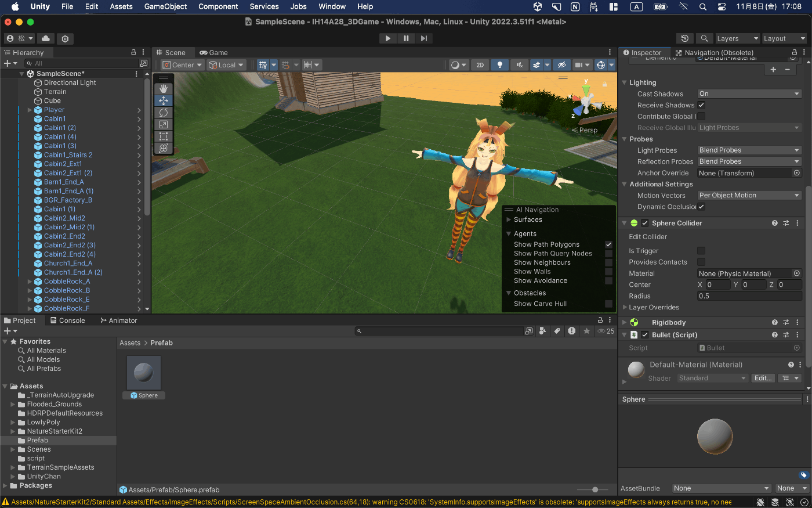812x508 pixels.
Task: Click the Hierarchy panel lock icon
Action: pyautogui.click(x=133, y=52)
